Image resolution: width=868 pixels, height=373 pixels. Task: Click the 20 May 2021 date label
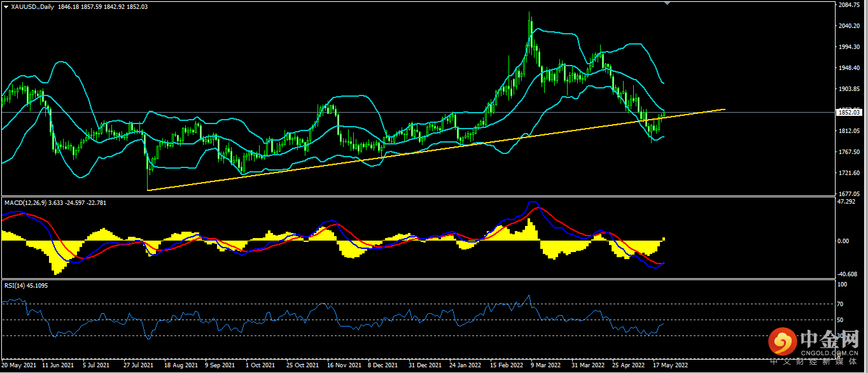click(x=18, y=366)
